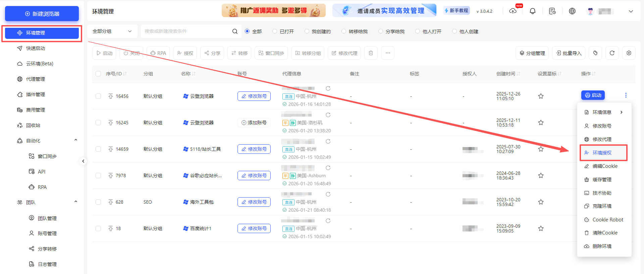The height and width of the screenshot is (274, 644).
Task: Collapse the 团队 sidebar section
Action: coord(76,202)
